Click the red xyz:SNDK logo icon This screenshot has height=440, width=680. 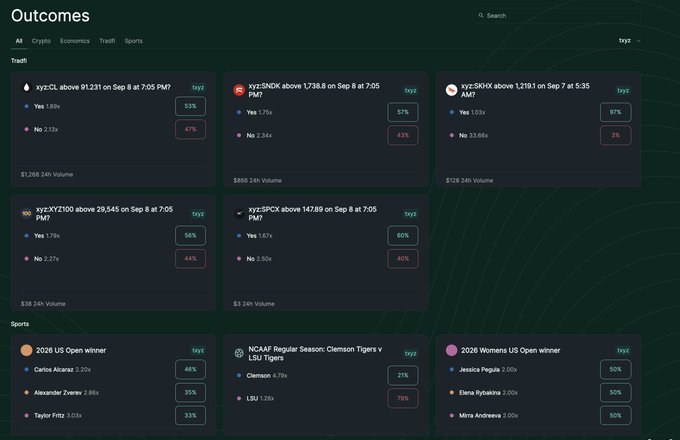coord(239,90)
